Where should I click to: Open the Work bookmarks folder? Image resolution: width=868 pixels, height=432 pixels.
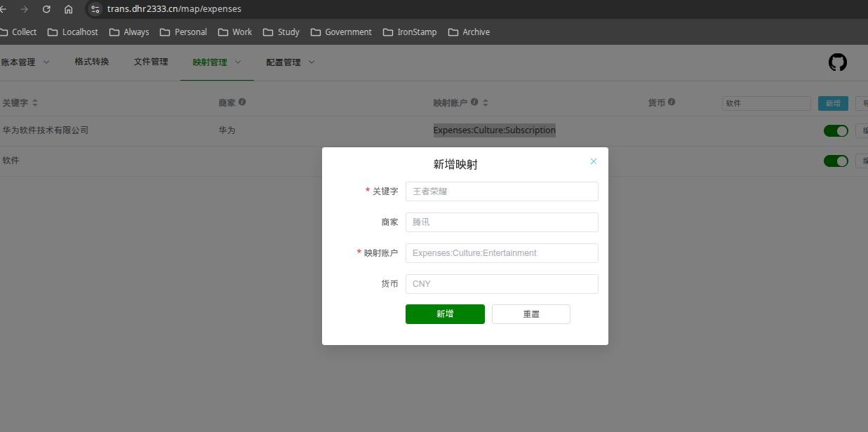[x=235, y=32]
